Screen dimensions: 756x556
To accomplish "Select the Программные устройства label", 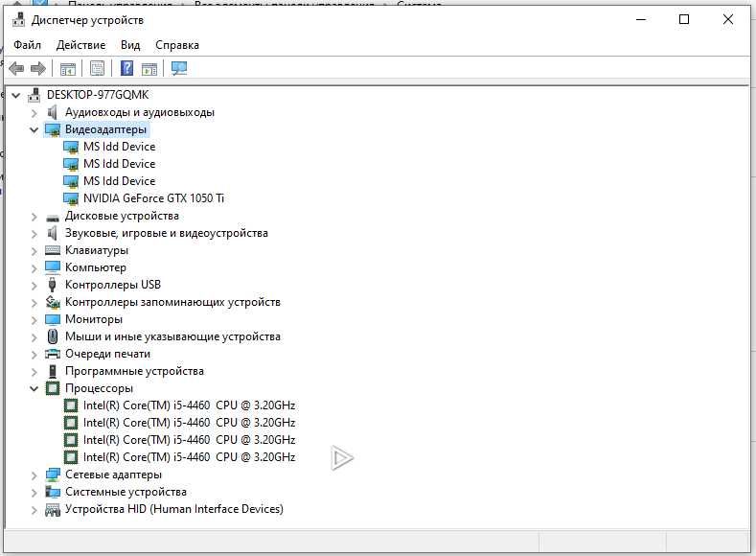I will click(x=134, y=371).
